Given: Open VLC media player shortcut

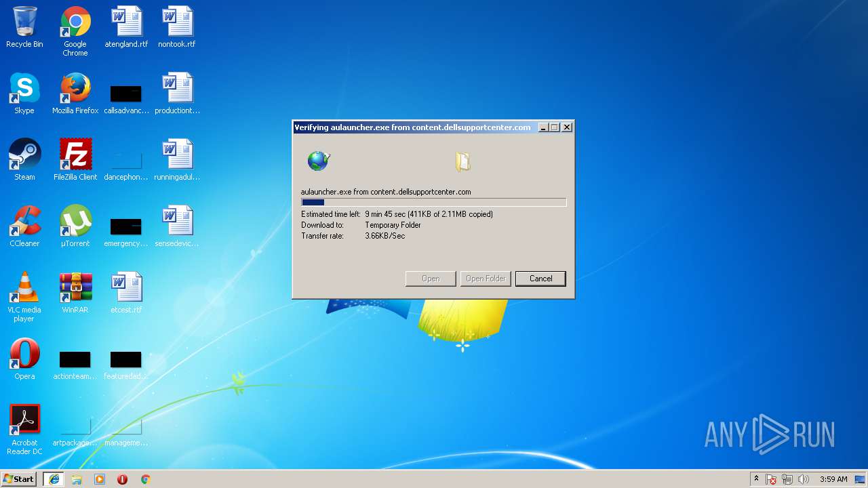Looking at the screenshot, I should coord(24,297).
